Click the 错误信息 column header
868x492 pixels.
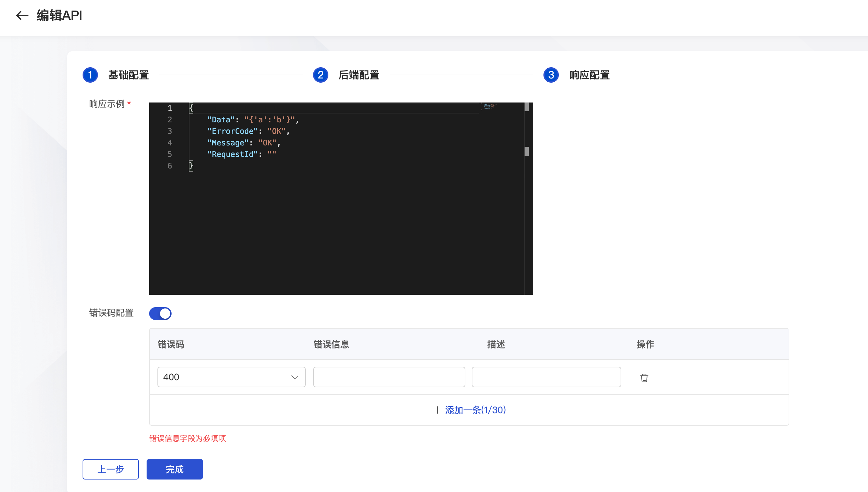pyautogui.click(x=331, y=344)
